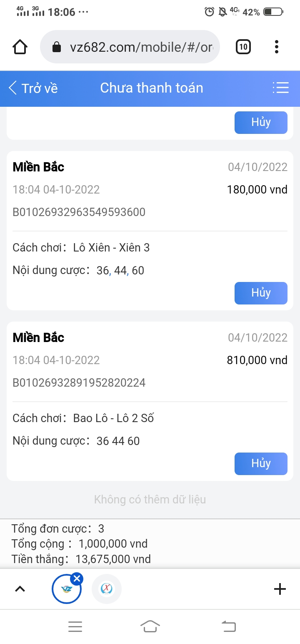Tap the Android recent apps navigation icon
The width and height of the screenshot is (300, 644).
click(75, 626)
